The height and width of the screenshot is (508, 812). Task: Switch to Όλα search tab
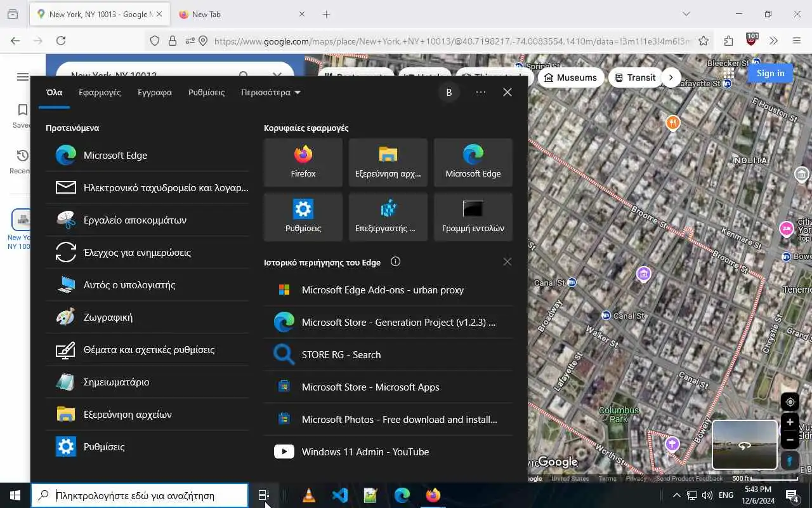coord(55,92)
